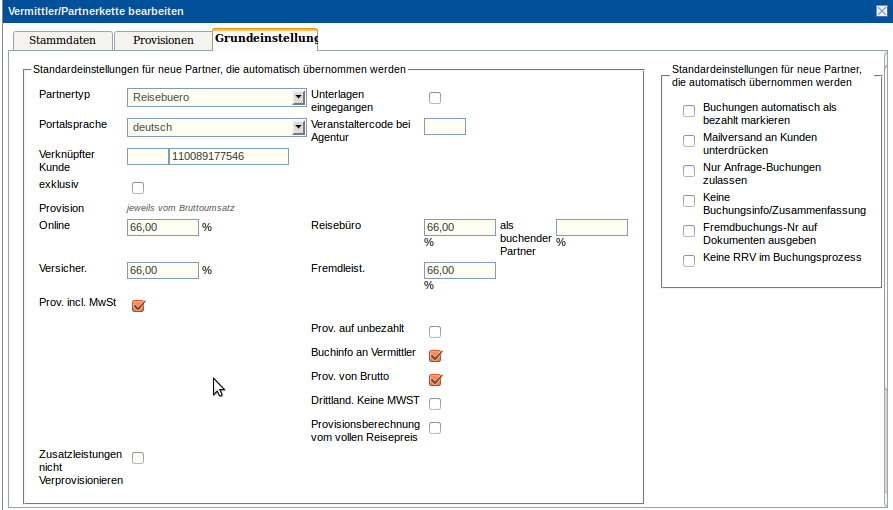Switch to the Stammdaten tab
The width and height of the screenshot is (893, 510).
[x=62, y=41]
